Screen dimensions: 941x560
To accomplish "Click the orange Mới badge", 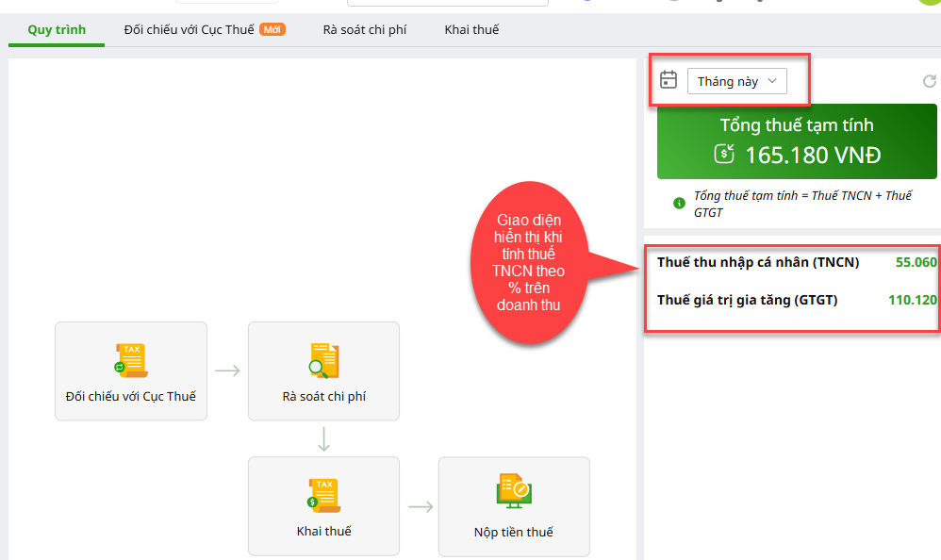I will [x=272, y=29].
